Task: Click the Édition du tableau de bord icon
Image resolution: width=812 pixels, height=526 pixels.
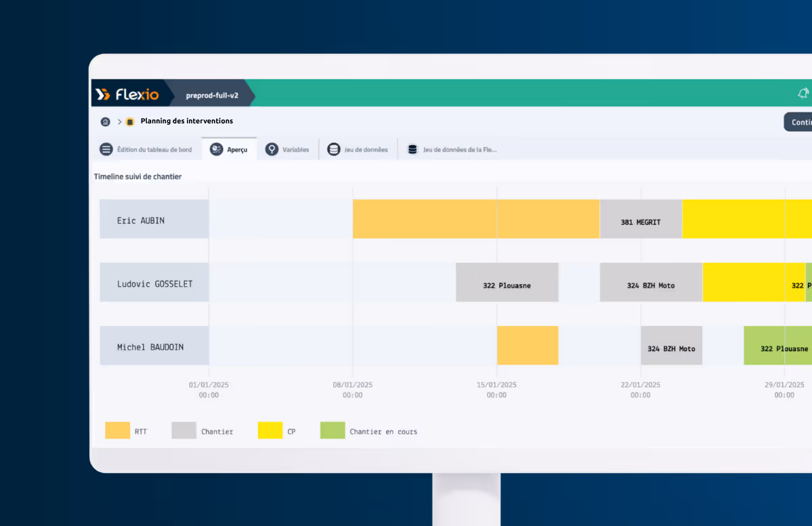Action: tap(106, 149)
